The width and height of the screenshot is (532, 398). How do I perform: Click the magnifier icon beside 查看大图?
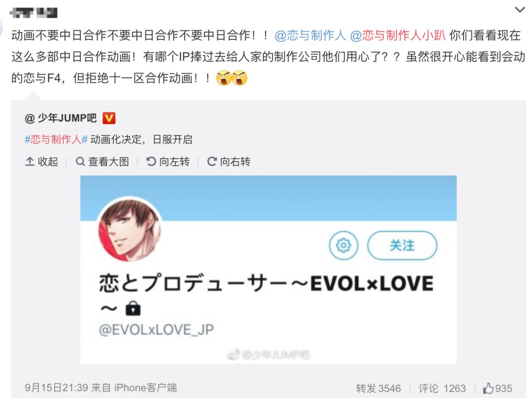pyautogui.click(x=80, y=162)
